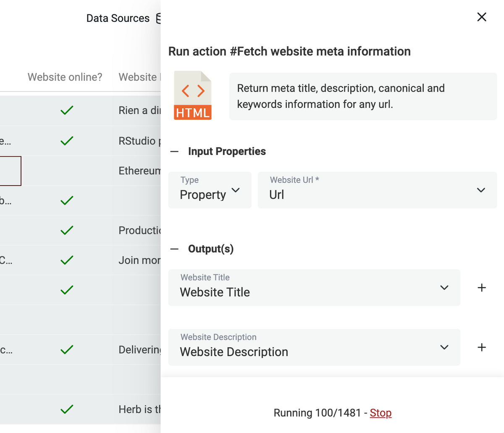Close the run action panel

pos(482,17)
